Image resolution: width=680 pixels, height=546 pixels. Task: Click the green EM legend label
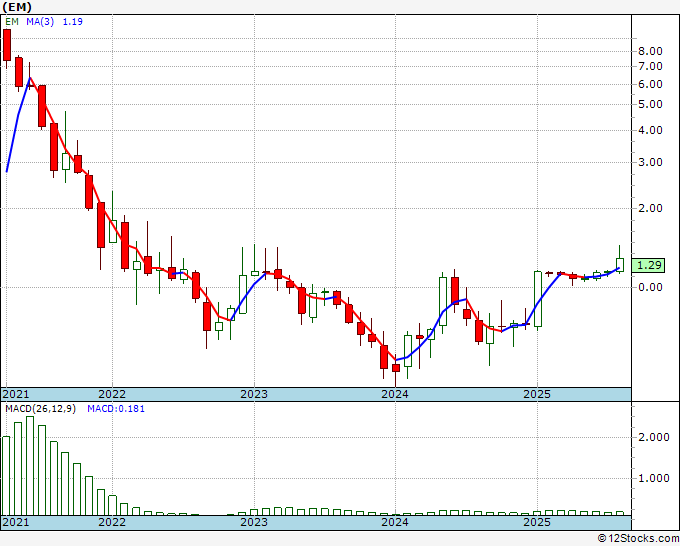point(12,22)
